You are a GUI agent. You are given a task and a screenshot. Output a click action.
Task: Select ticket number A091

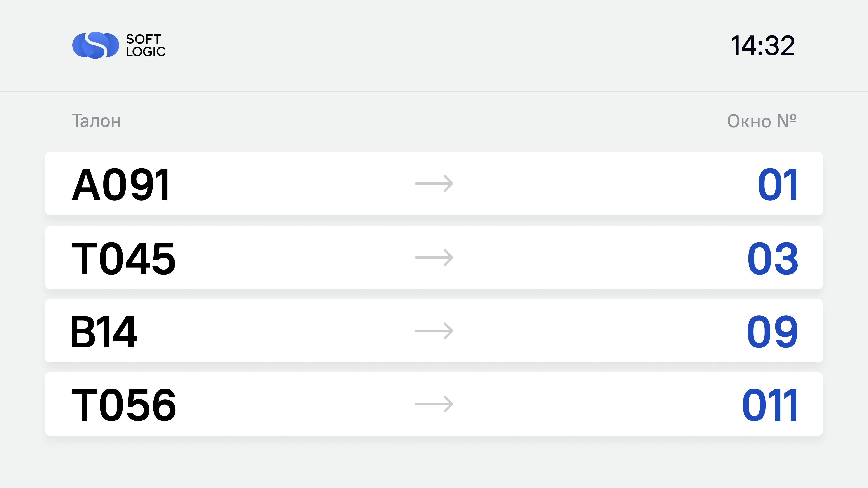tap(121, 185)
